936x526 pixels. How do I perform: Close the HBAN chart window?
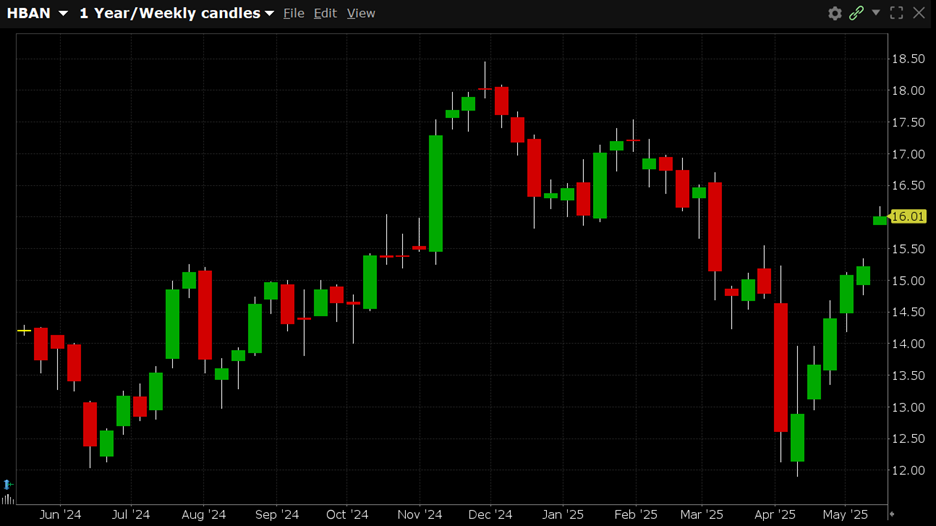tap(919, 13)
